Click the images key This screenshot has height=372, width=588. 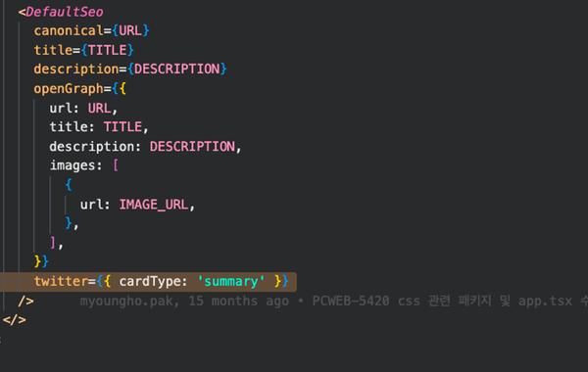tap(73, 165)
